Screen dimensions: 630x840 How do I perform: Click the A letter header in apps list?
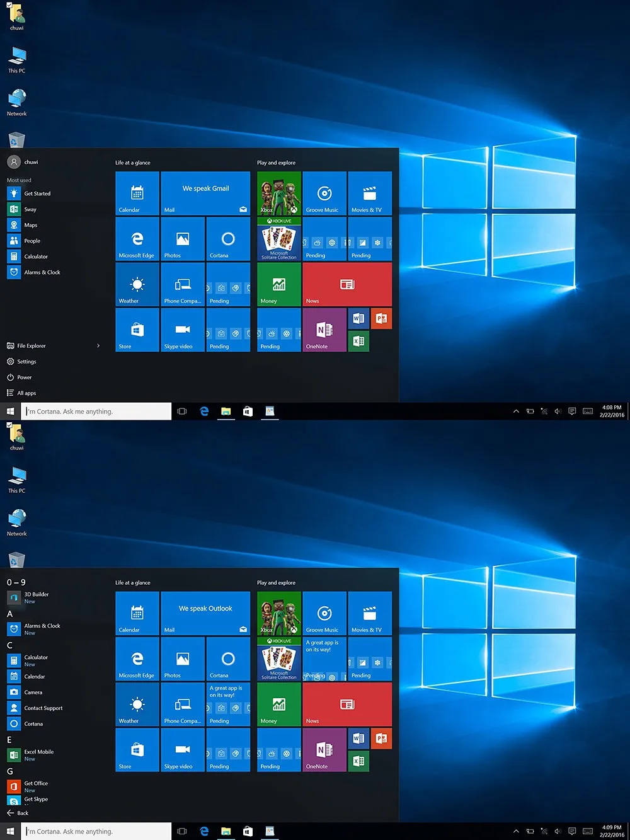(x=9, y=614)
